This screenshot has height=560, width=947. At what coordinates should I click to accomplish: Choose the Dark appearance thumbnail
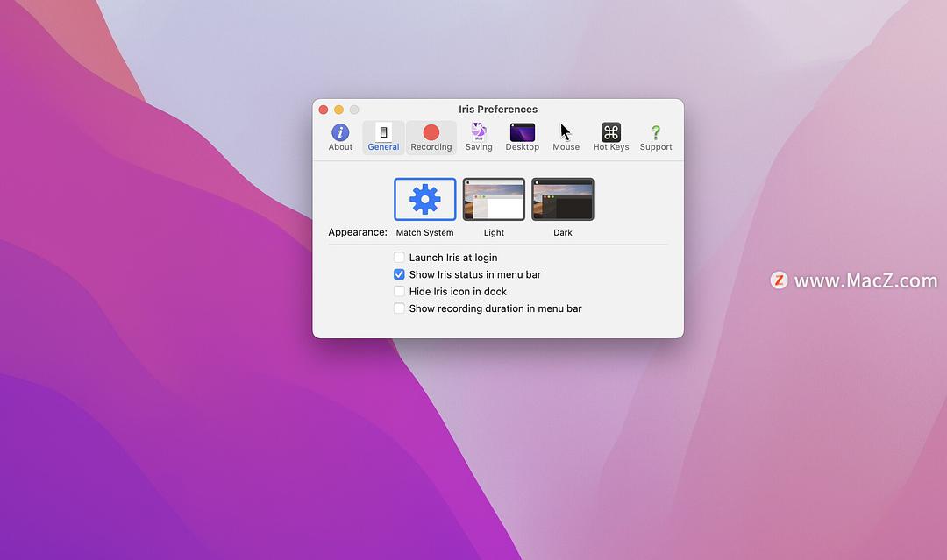(x=562, y=199)
